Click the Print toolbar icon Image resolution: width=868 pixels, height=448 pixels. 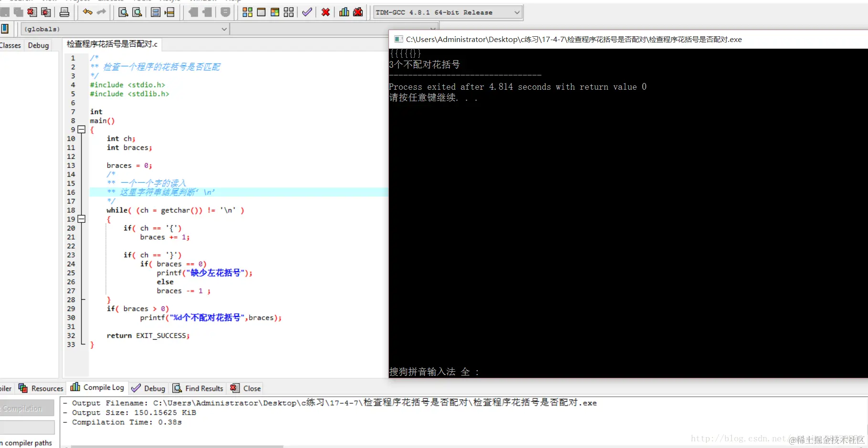tap(64, 12)
